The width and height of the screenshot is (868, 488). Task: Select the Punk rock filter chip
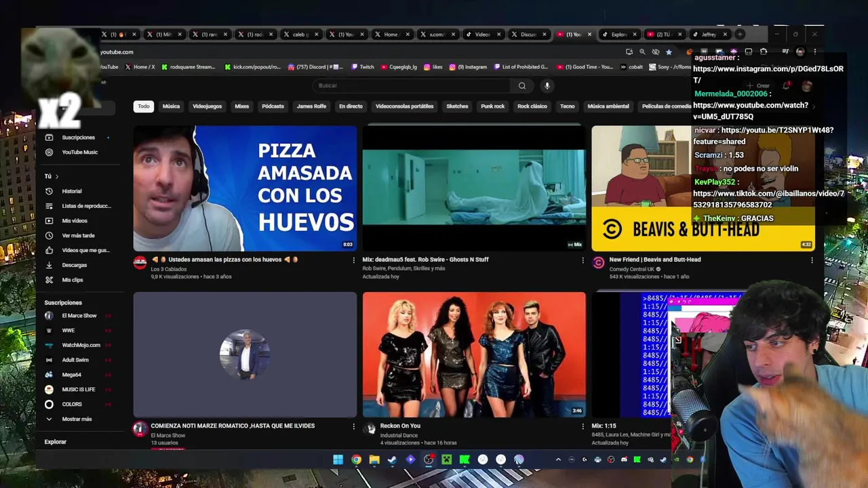[x=492, y=106]
